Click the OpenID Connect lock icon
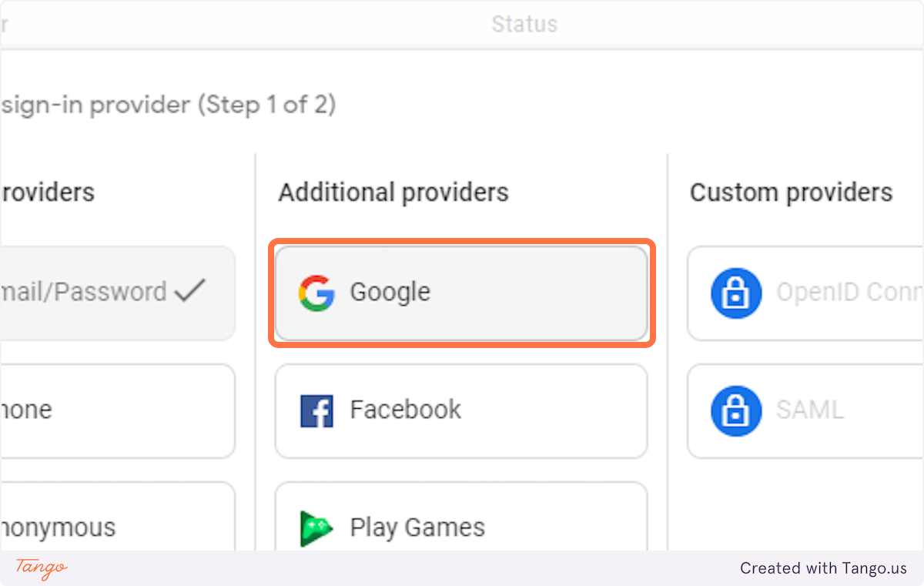924x586 pixels. pos(736,293)
